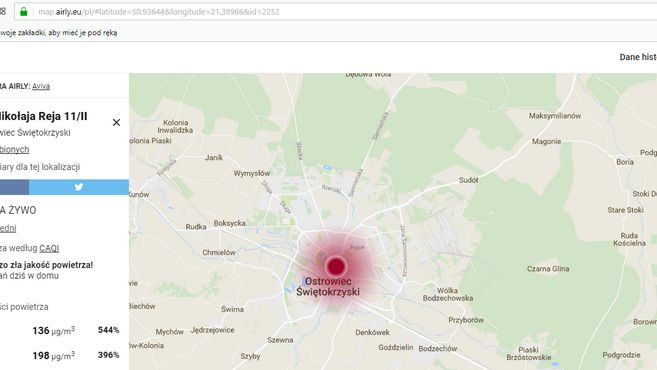
Task: Click the browser address bar URL
Action: point(159,12)
